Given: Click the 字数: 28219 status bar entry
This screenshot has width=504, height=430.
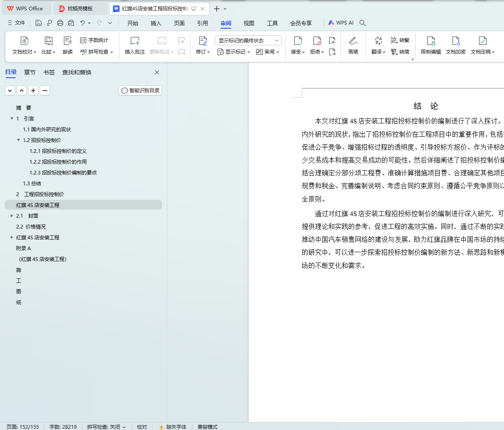Looking at the screenshot, I should tap(63, 427).
